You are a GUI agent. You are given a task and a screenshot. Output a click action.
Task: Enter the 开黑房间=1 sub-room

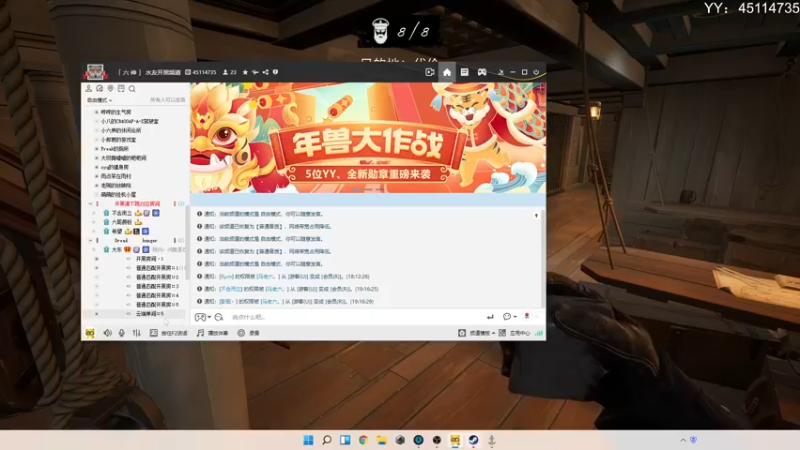tap(149, 259)
